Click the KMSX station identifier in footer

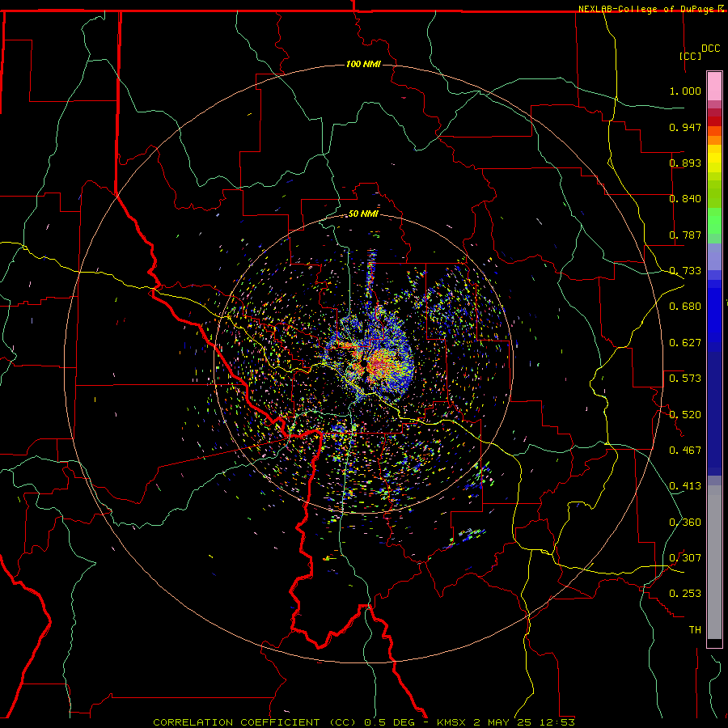(453, 722)
